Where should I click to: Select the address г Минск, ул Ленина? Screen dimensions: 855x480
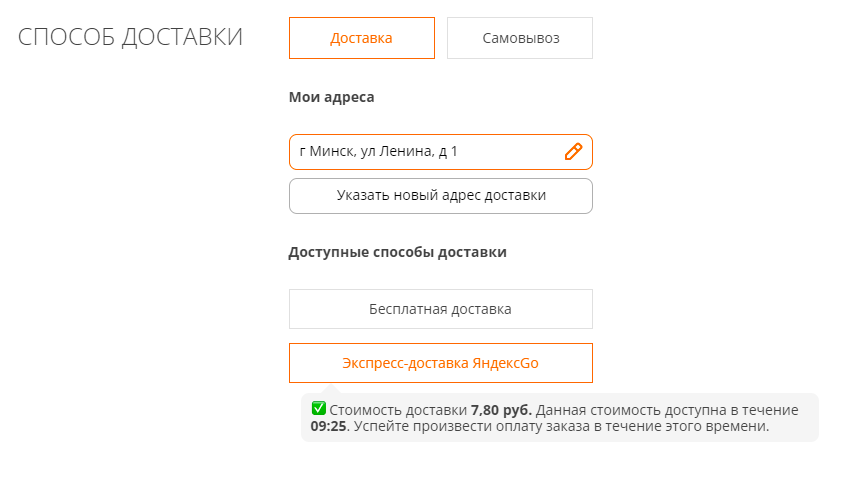(x=420, y=152)
